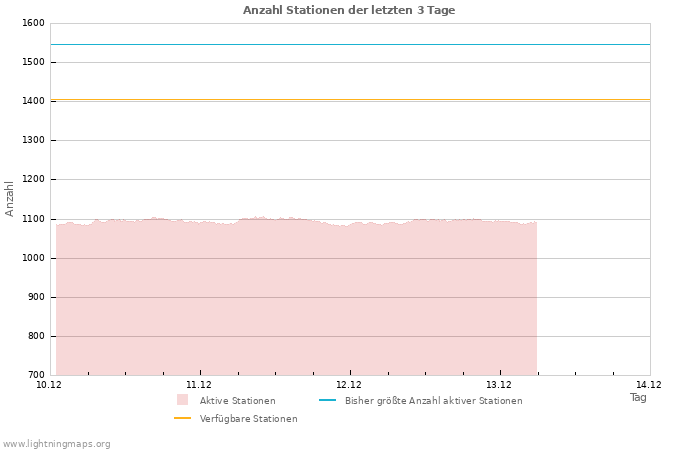The width and height of the screenshot is (700, 450).
Task: Select the Verfügbare Stationen legend label
Action: tap(248, 419)
